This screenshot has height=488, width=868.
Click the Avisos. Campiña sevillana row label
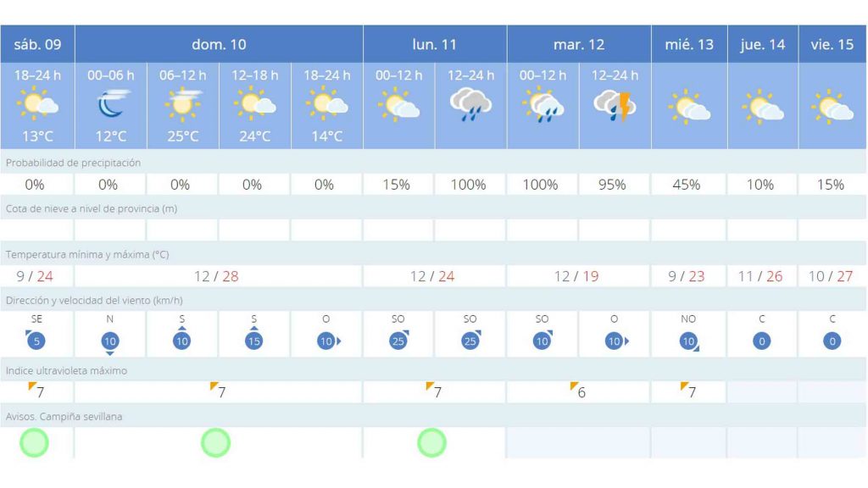pyautogui.click(x=64, y=416)
